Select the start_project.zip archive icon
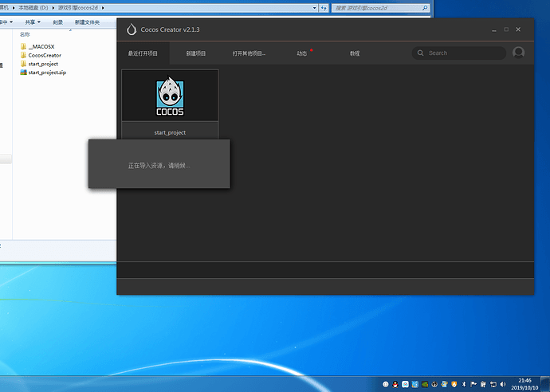 tap(23, 73)
